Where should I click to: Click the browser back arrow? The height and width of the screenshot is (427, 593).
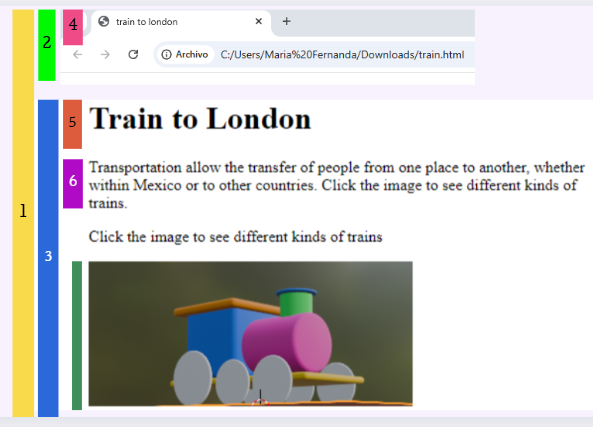point(78,54)
